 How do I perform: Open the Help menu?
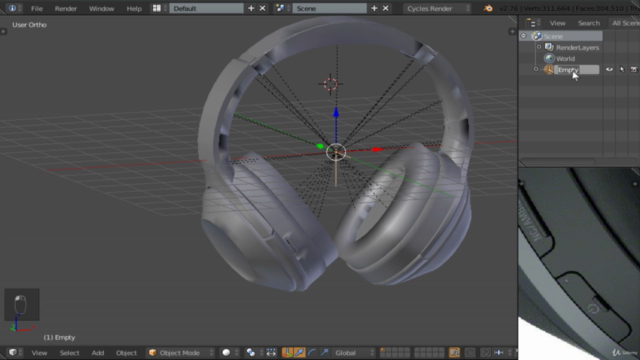(134, 9)
